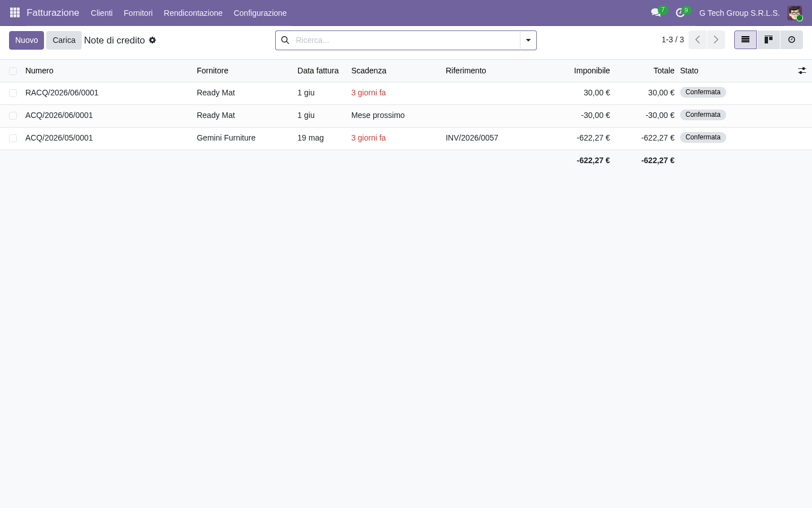Image resolution: width=812 pixels, height=508 pixels.
Task: Sort by the Totale column header
Action: point(664,71)
